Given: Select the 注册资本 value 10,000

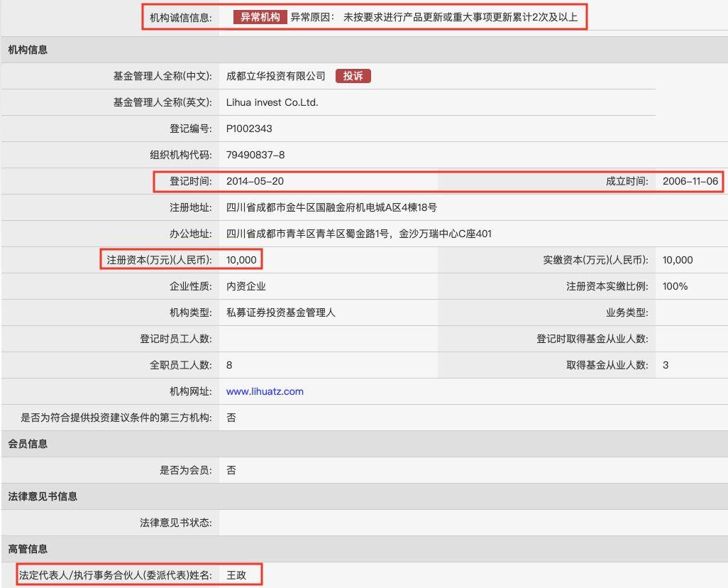Looking at the screenshot, I should tap(241, 260).
